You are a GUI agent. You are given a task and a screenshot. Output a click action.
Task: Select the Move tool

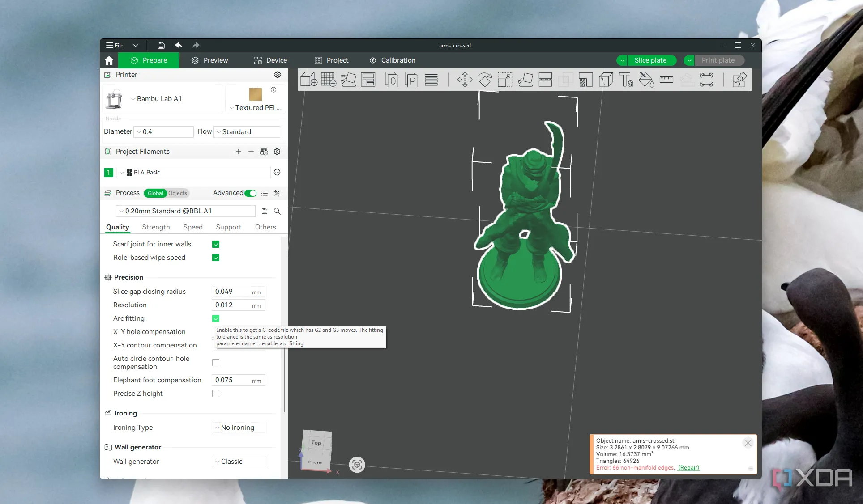click(465, 80)
